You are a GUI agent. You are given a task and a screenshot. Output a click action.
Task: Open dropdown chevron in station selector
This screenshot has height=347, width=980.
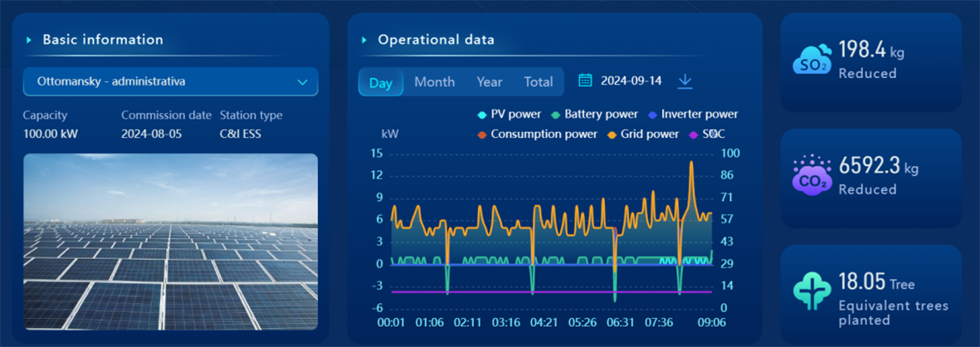pyautogui.click(x=302, y=82)
